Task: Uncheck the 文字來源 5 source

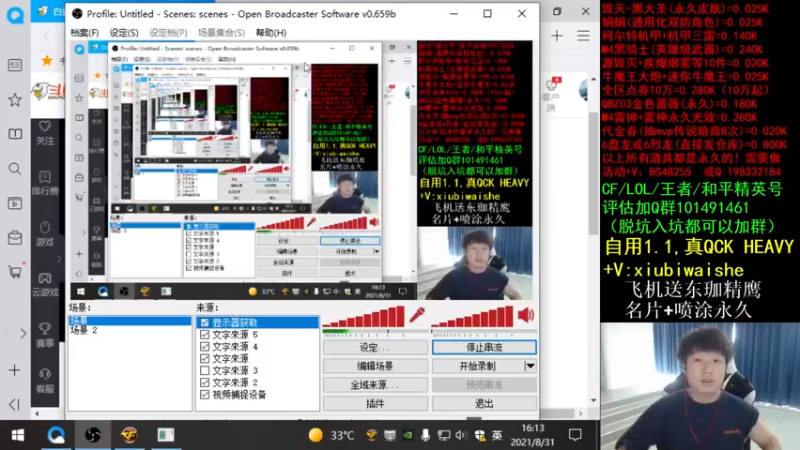Action: click(x=205, y=335)
